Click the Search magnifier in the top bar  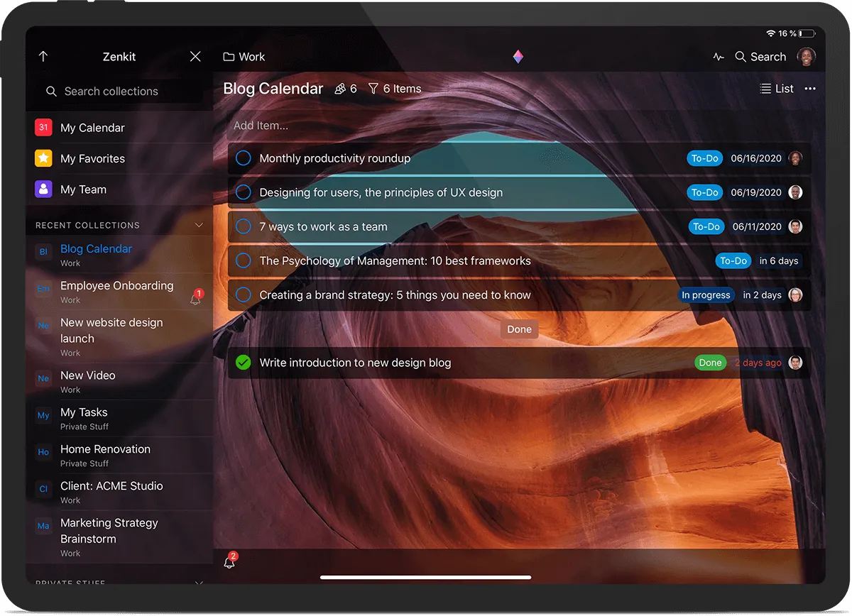(741, 57)
